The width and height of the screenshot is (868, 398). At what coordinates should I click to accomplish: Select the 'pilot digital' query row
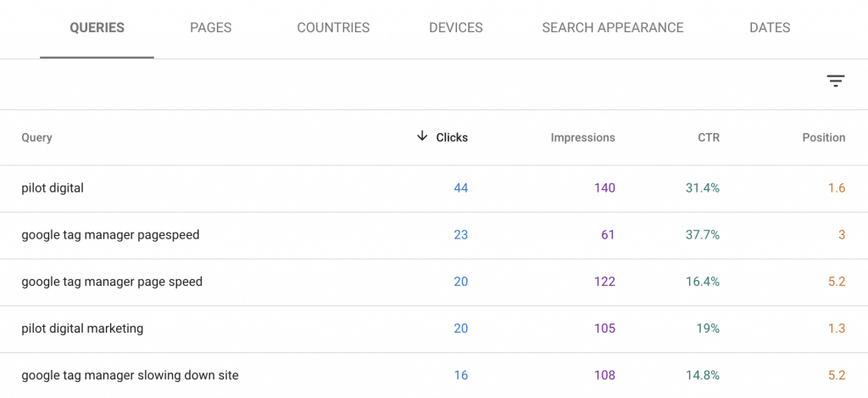coord(53,188)
